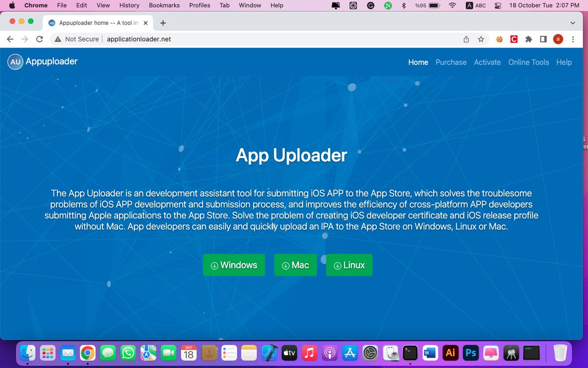Open the Online Tools nav link

(x=529, y=62)
